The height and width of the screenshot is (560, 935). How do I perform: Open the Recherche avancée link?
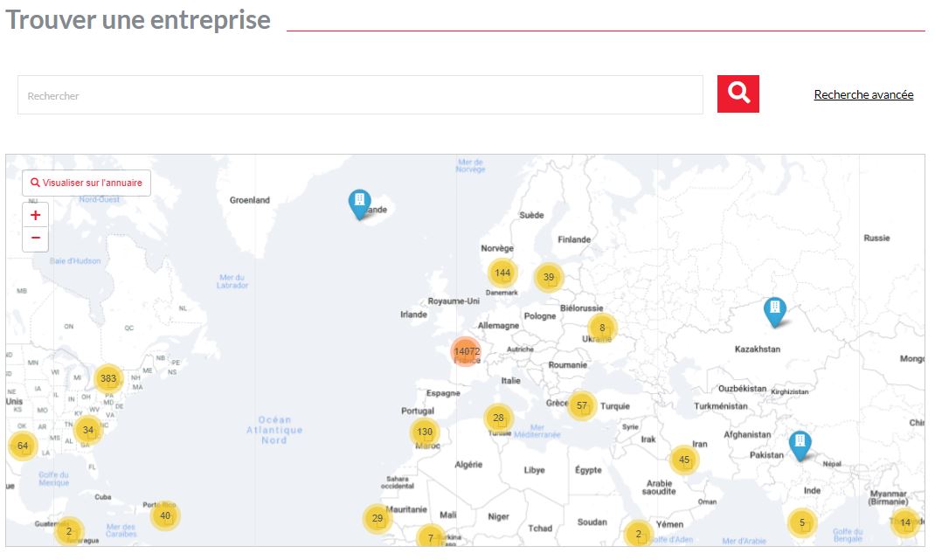pos(863,95)
